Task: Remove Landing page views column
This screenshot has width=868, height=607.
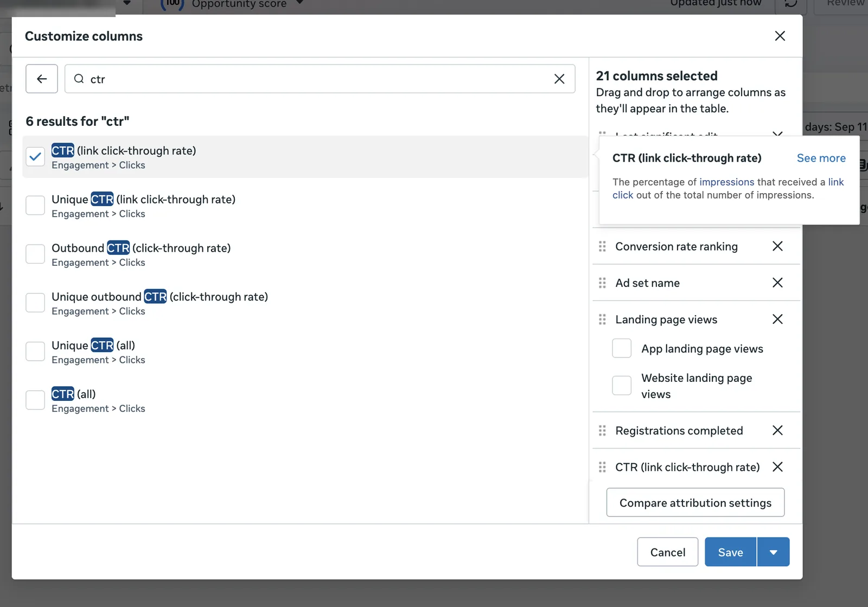Action: [777, 319]
